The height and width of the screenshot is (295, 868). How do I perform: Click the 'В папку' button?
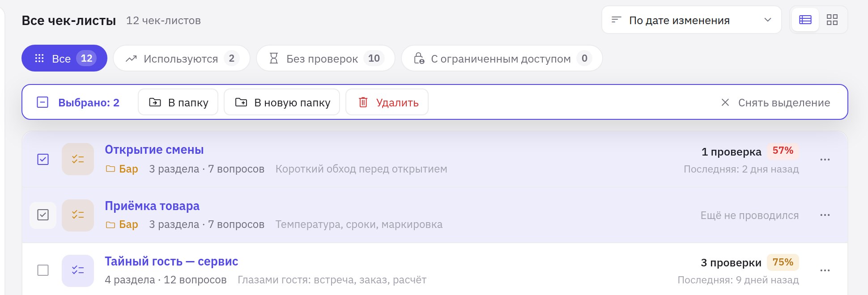tap(178, 102)
